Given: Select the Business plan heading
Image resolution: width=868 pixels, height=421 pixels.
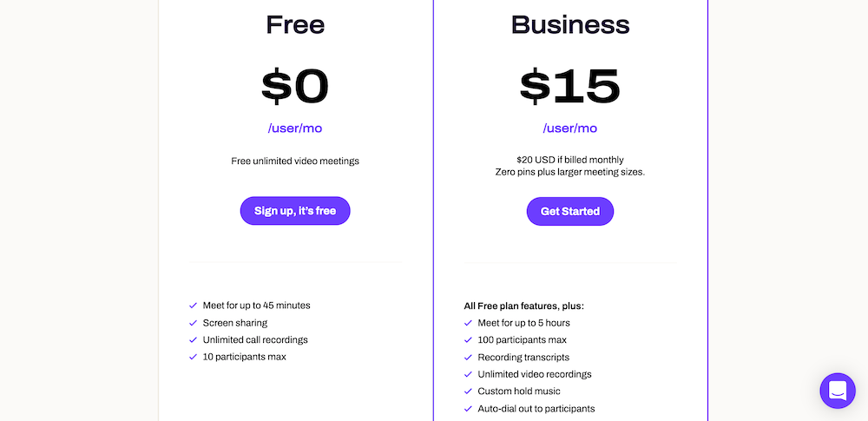Looking at the screenshot, I should 570,24.
